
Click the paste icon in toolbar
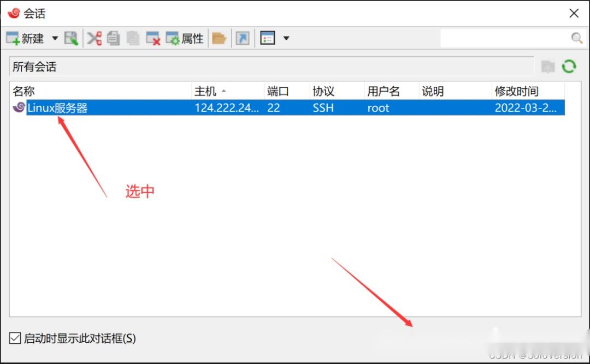(x=132, y=38)
